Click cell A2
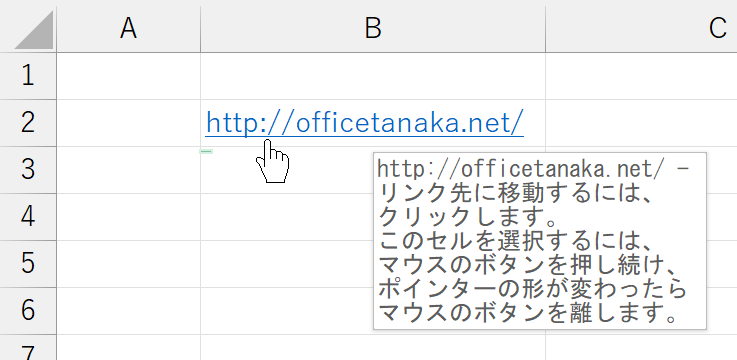Screen dimensions: 737x360 [x=128, y=123]
